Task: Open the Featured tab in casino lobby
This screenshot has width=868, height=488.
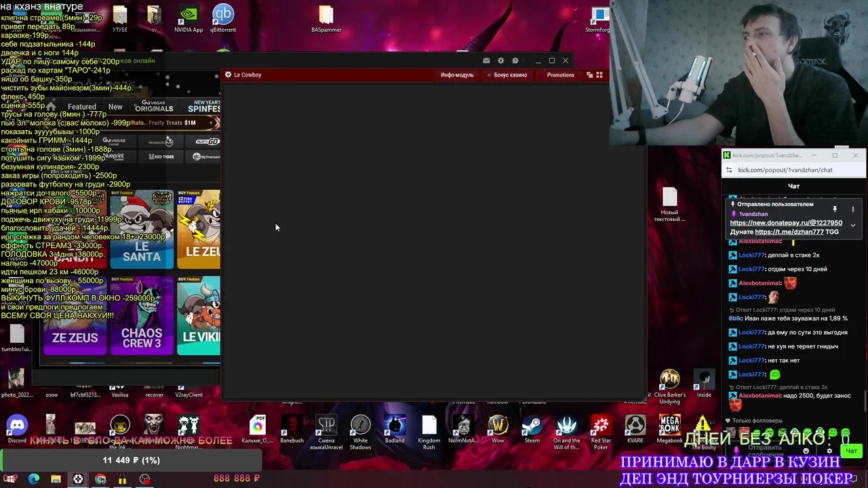Action: pos(82,107)
